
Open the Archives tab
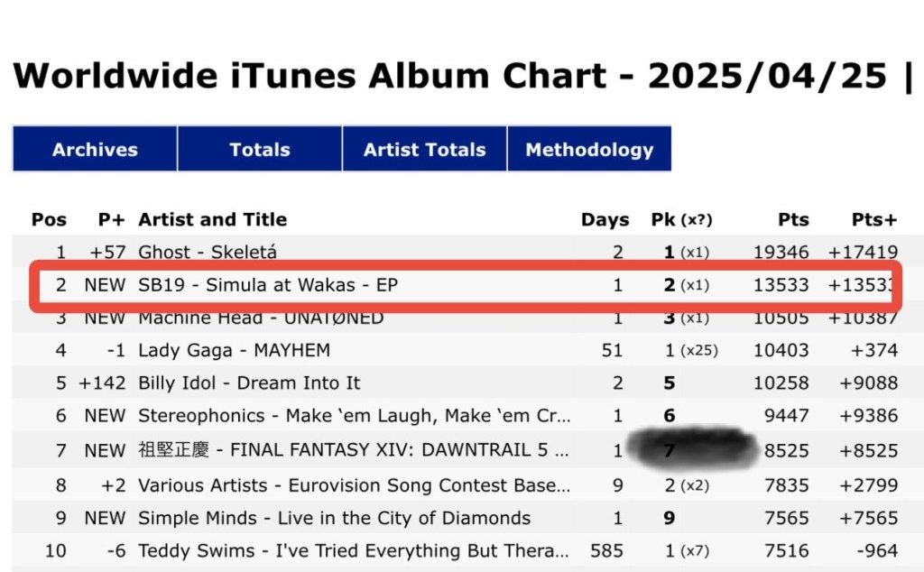tap(95, 150)
